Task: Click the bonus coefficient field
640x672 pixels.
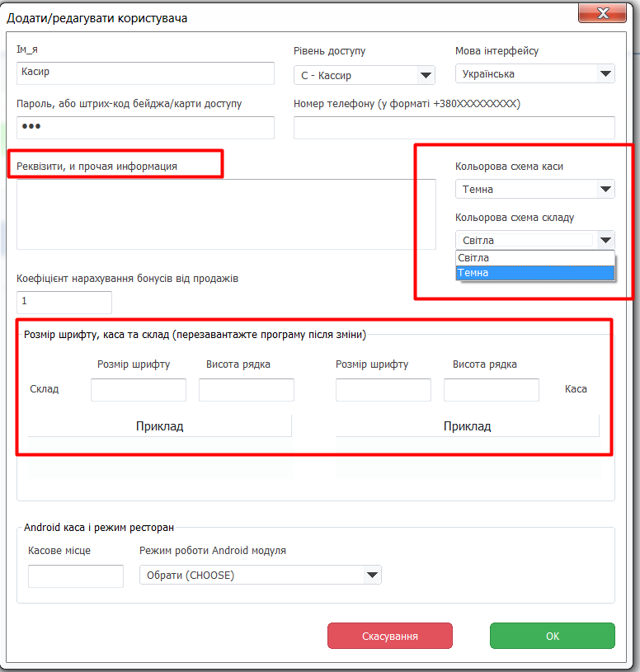Action: point(64,302)
